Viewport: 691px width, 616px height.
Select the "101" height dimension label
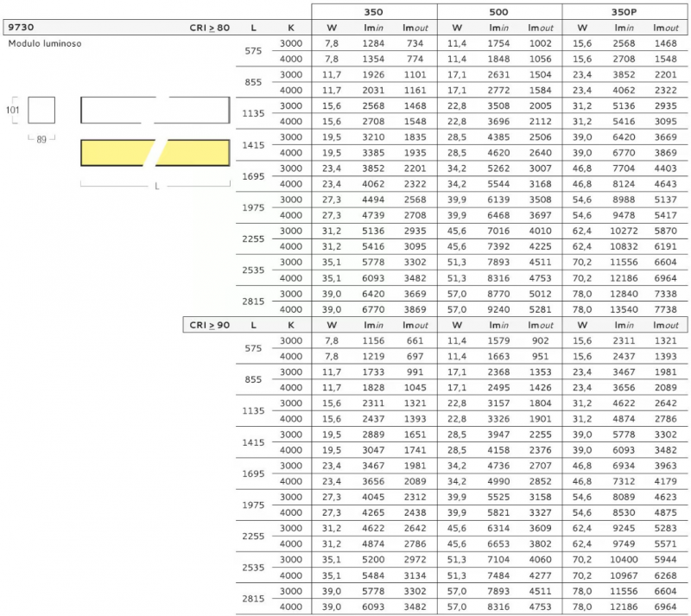[12, 110]
